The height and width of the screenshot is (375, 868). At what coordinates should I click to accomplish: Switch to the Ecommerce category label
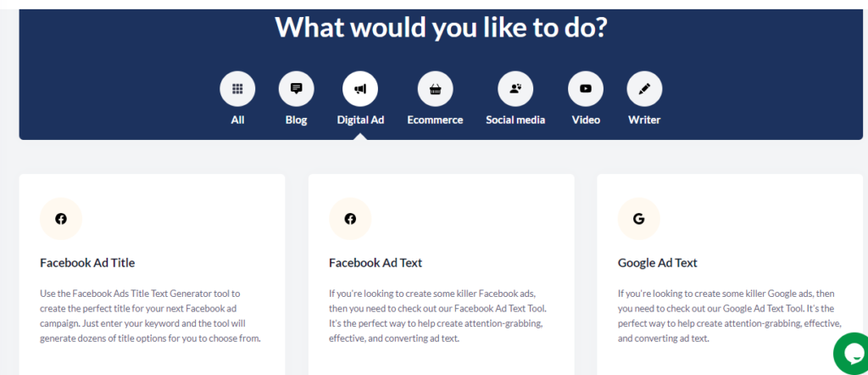pos(435,120)
